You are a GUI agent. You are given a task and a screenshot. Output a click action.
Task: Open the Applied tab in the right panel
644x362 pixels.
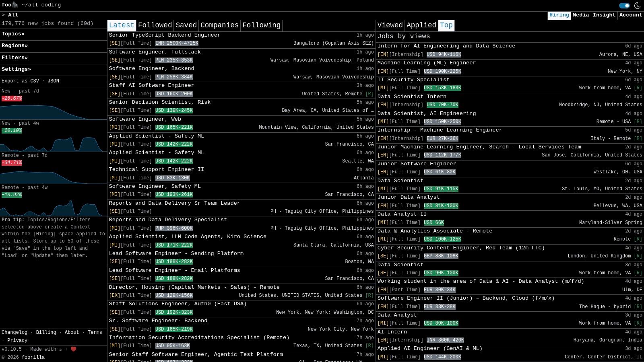coord(421,25)
